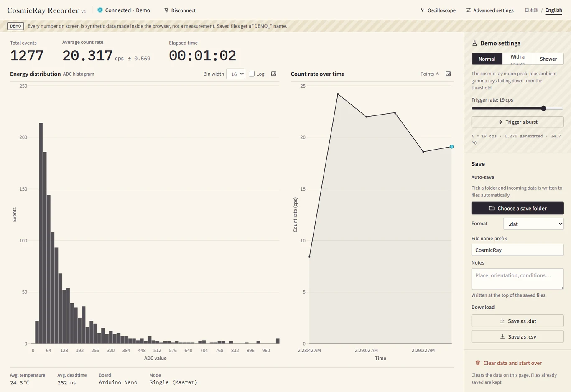571x392 pixels.
Task: Click the lightning icon on Trigger a burst
Action: pos(501,122)
